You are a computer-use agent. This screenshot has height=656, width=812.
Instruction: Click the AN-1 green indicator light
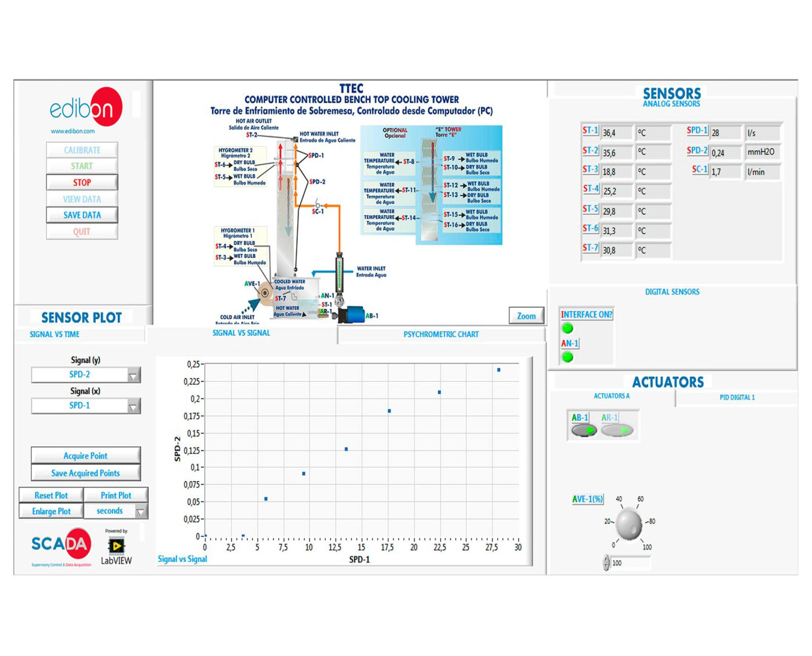pos(567,357)
